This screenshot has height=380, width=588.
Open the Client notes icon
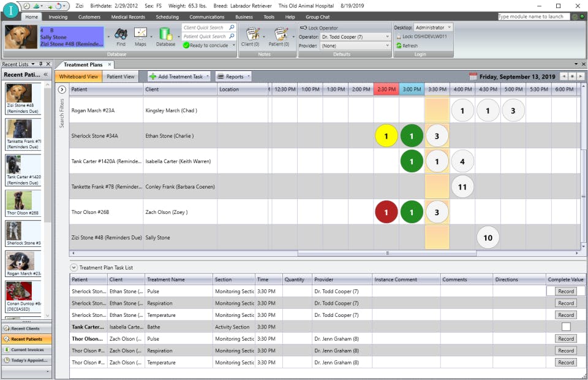coord(252,34)
